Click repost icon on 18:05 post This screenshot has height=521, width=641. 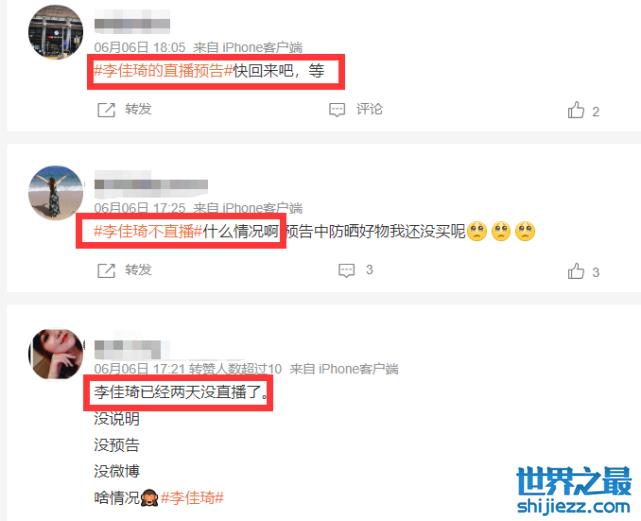coord(106,110)
